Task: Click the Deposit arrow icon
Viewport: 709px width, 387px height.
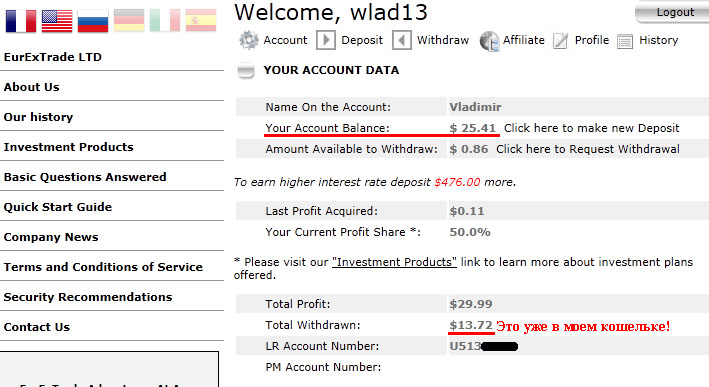Action: 326,40
